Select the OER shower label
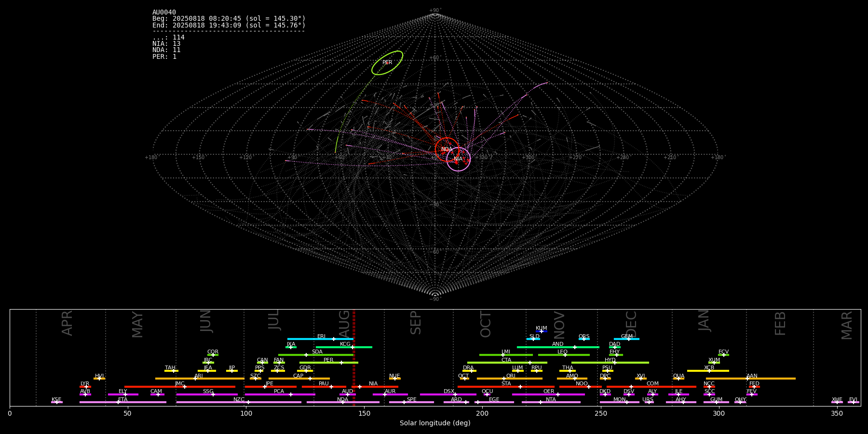868x434 pixels. (x=549, y=392)
